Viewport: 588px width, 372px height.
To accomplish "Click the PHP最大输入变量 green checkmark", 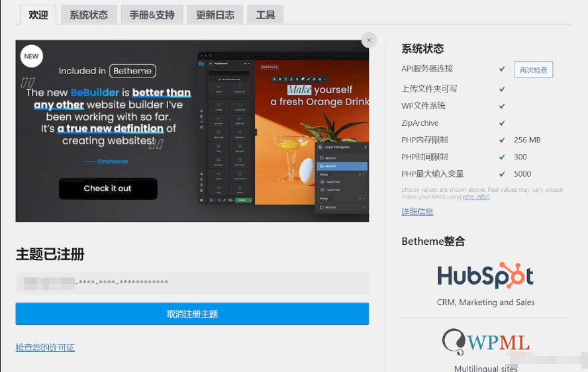I will [502, 174].
